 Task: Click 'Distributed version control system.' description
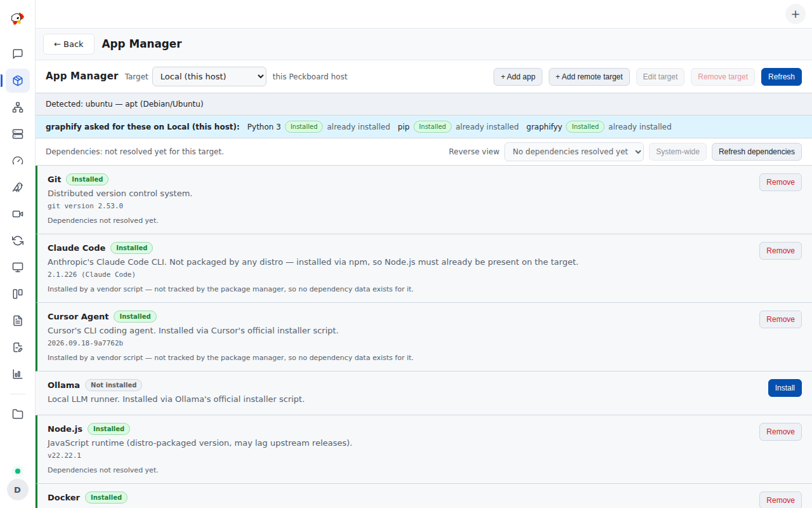[x=120, y=194]
